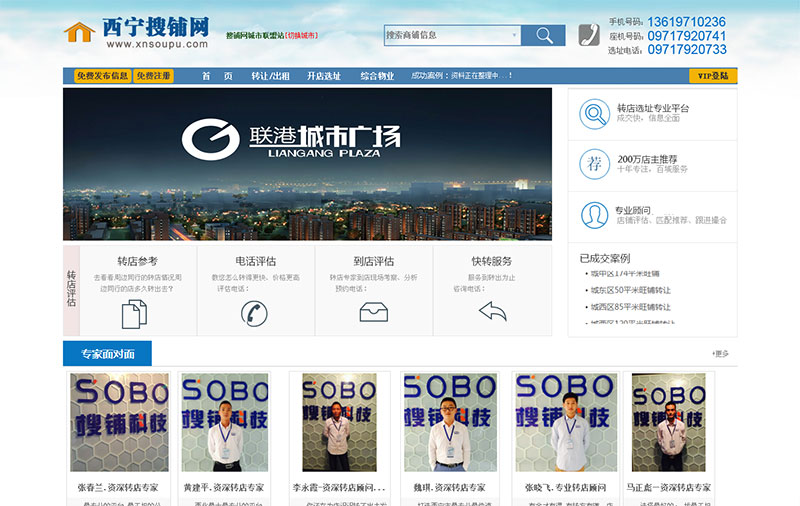Click the vertical 转店评估 side label
The image size is (800, 506).
pyautogui.click(x=71, y=288)
